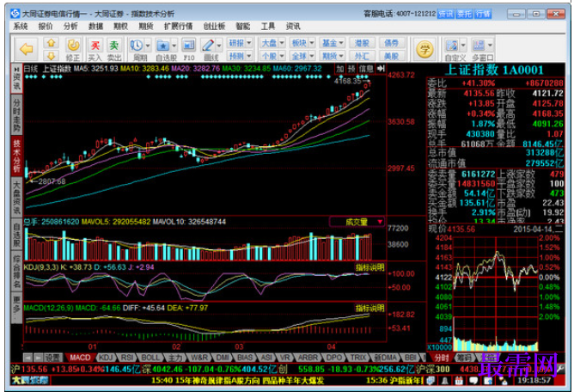Click the arrow icon next to 信息
This screenshot has height=392, width=574.
(381, 69)
